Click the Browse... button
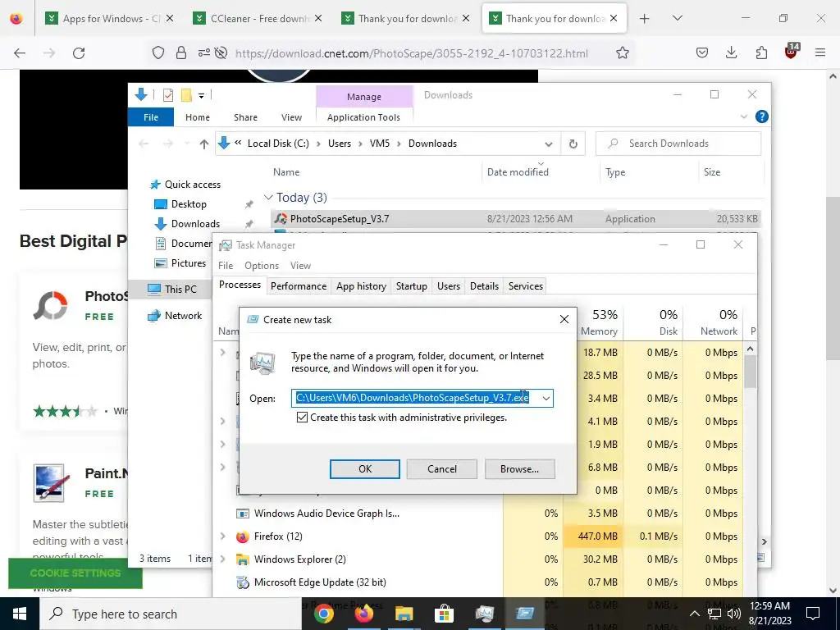Viewport: 840px width, 630px height. point(519,468)
